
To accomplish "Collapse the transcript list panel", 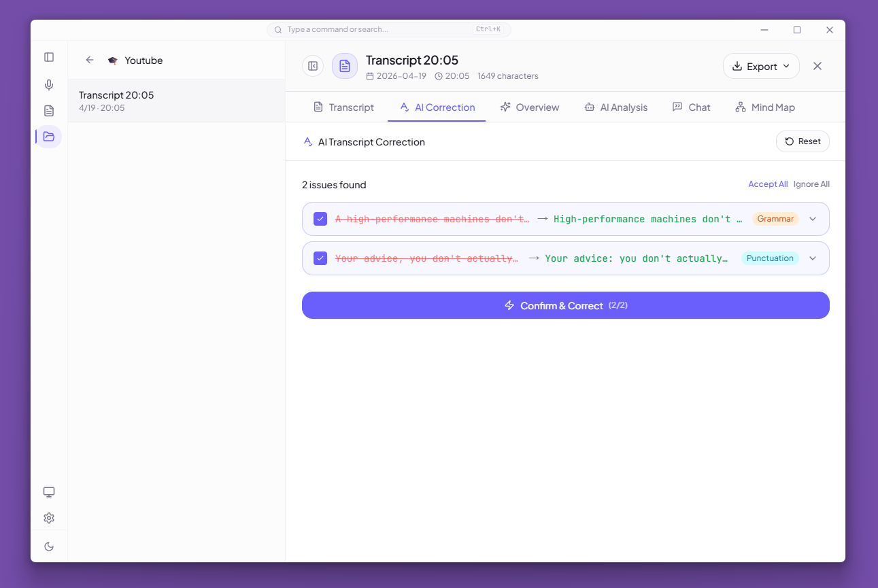I will tap(313, 66).
